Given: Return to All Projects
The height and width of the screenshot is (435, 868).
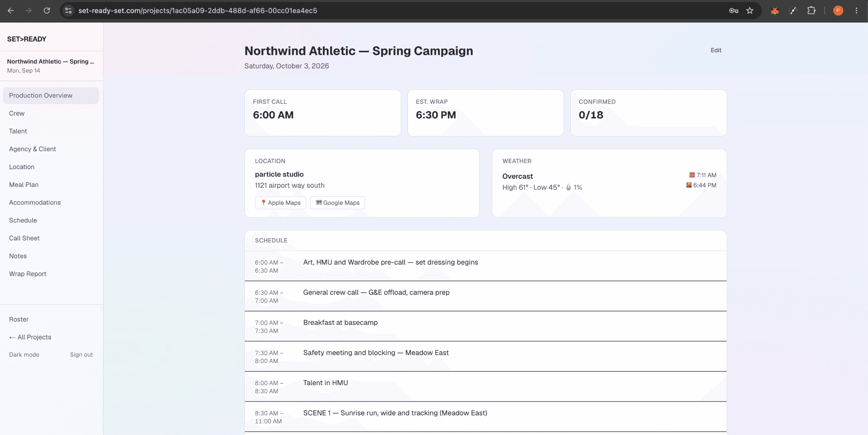Looking at the screenshot, I should 30,337.
